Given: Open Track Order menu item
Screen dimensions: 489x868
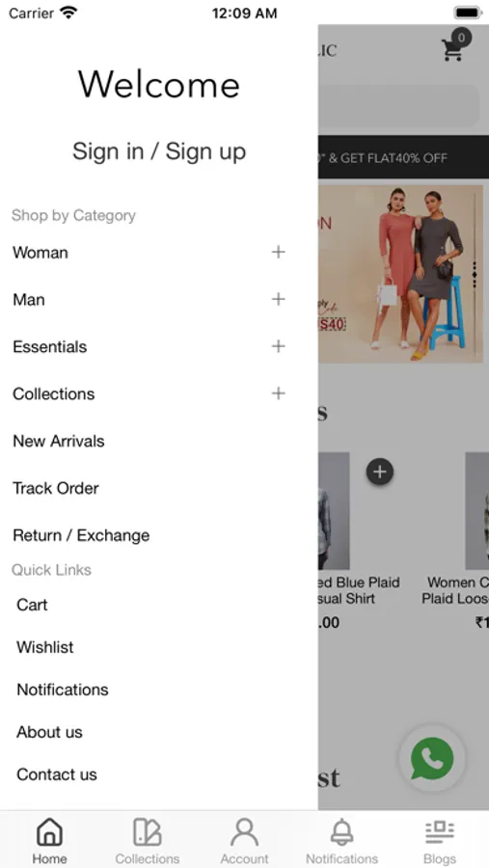Looking at the screenshot, I should (x=56, y=488).
